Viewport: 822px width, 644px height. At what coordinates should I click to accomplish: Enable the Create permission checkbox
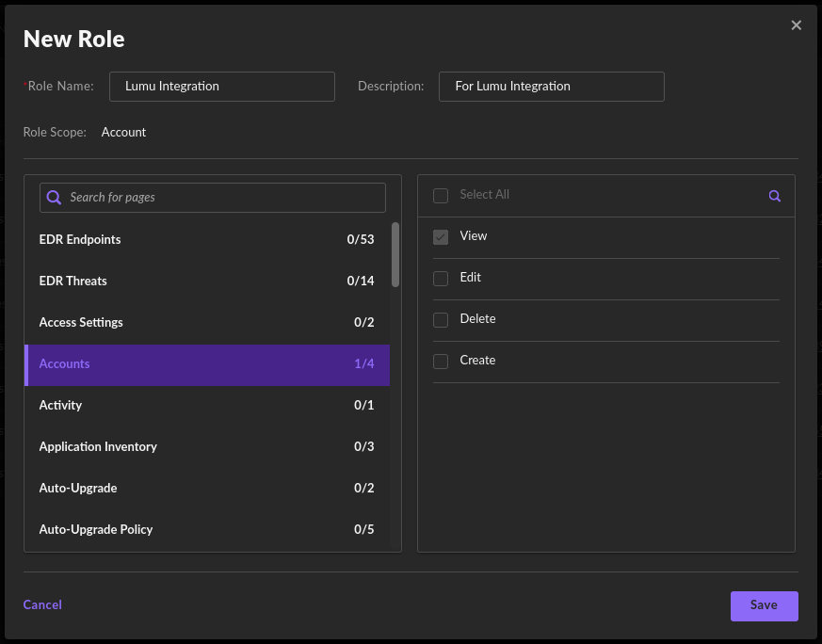tap(441, 362)
